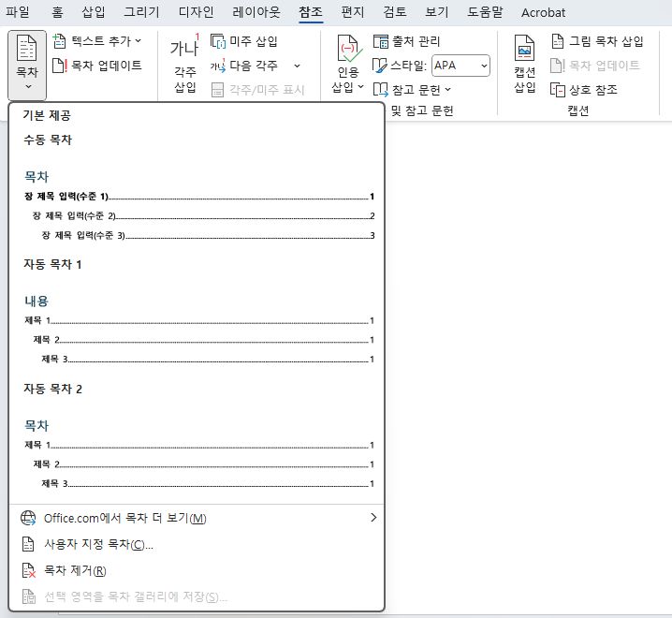The width and height of the screenshot is (672, 618).
Task: Click the 목차 업데이트 icon in the ribbon
Action: point(61,66)
